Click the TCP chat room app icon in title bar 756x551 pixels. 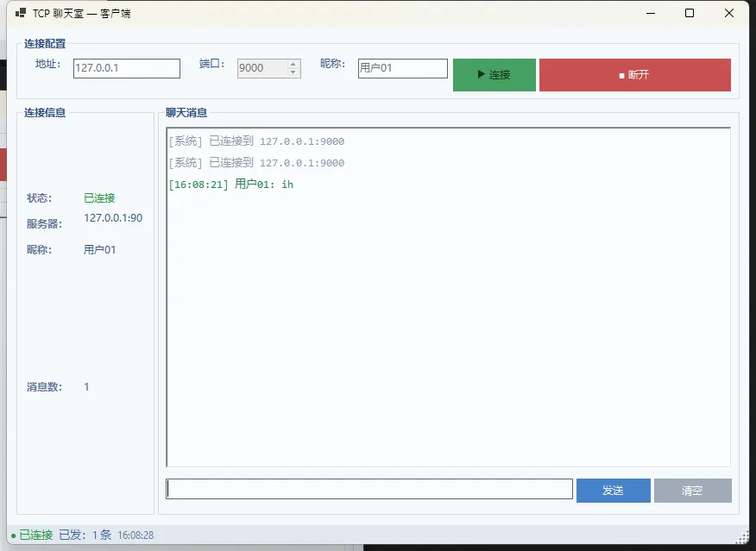click(20, 14)
